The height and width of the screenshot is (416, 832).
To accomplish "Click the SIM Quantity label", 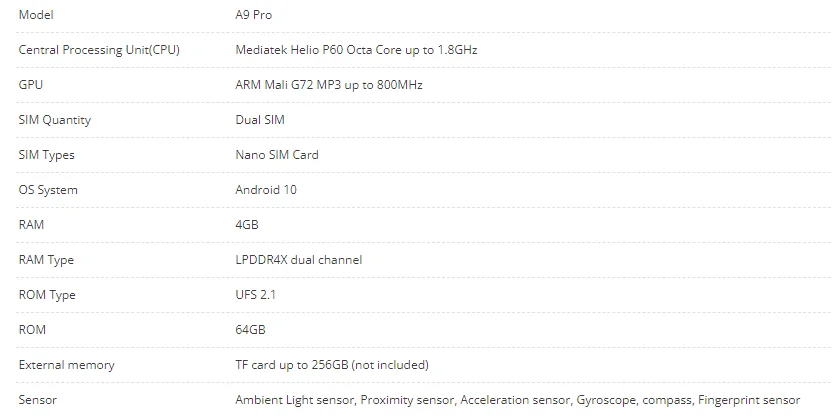I will (x=55, y=120).
